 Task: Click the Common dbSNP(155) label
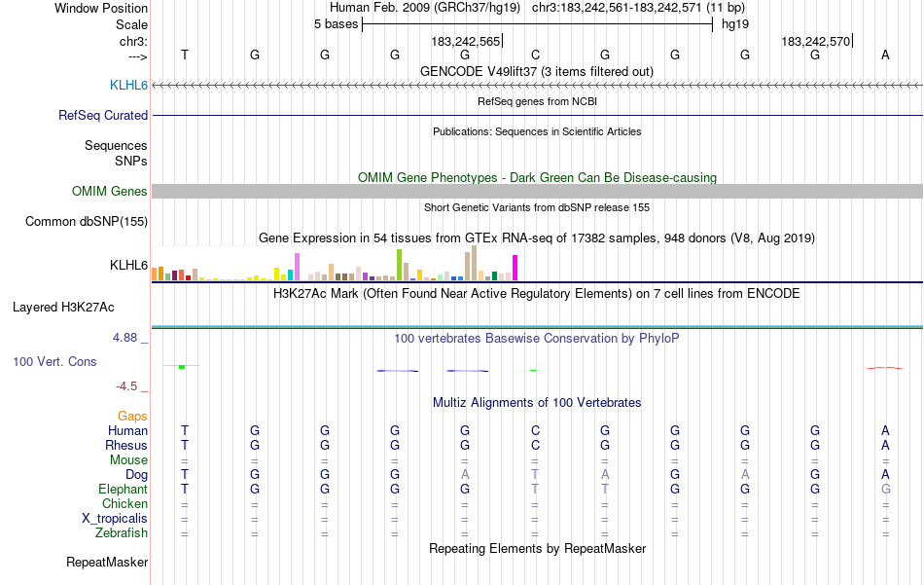pos(87,221)
